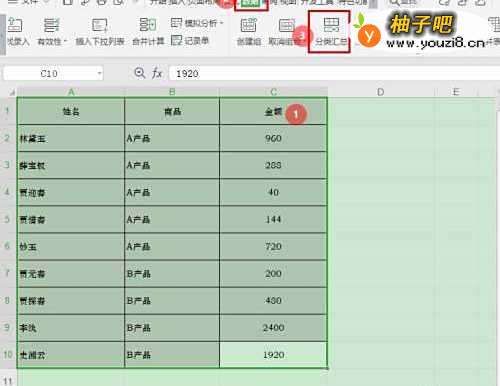
Task: Open the Name Box dropdown arrow
Action: coord(99,73)
